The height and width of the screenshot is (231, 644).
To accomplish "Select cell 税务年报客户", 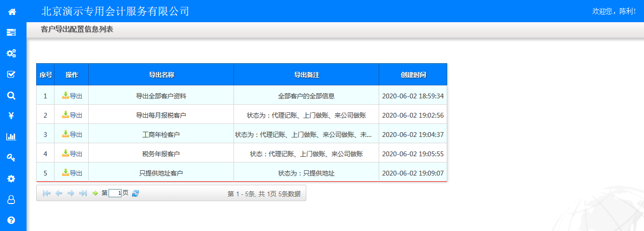I will click(x=161, y=154).
